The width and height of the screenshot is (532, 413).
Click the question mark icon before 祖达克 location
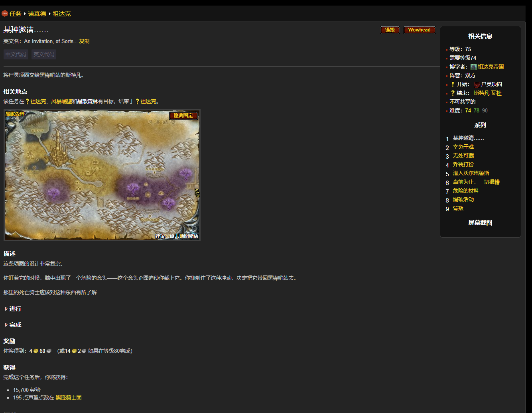[27, 102]
